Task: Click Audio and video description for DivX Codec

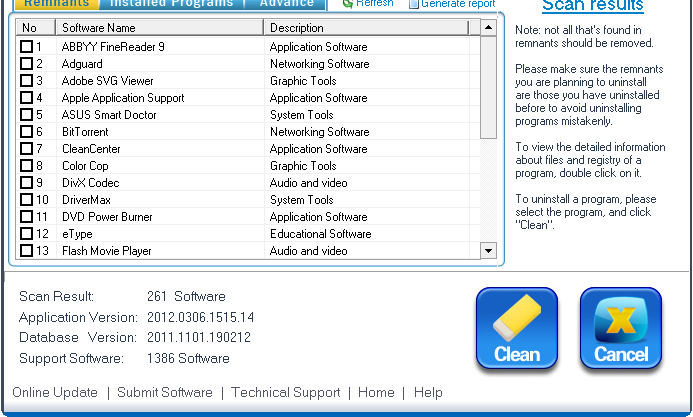Action: [x=308, y=183]
